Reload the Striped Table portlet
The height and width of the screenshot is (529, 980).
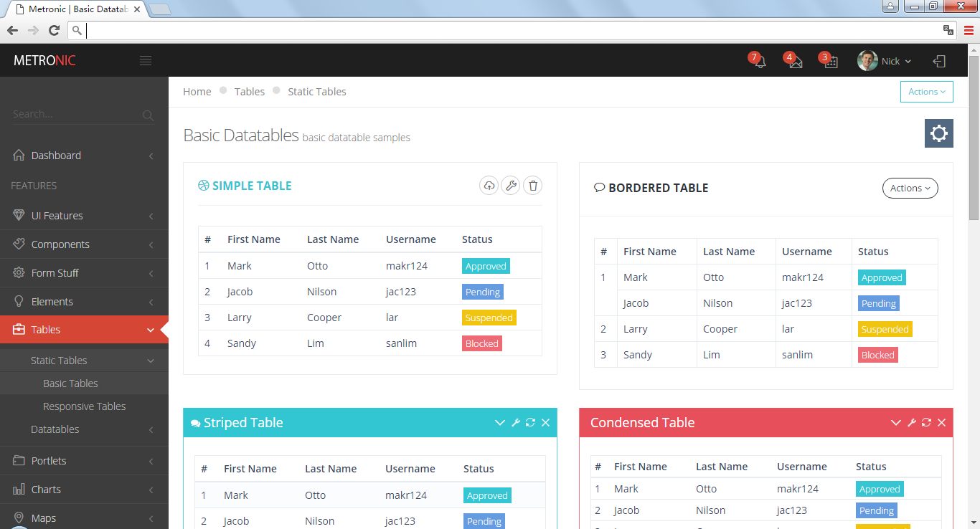(x=530, y=423)
